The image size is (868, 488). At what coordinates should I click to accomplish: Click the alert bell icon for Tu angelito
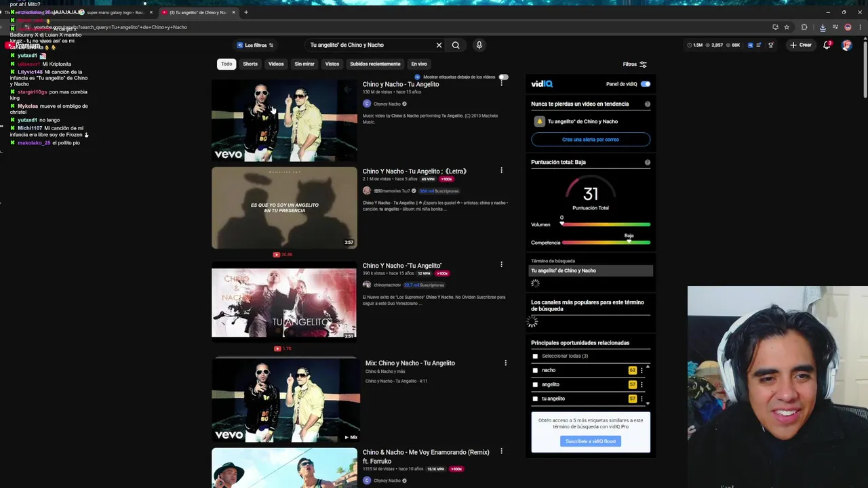(540, 121)
